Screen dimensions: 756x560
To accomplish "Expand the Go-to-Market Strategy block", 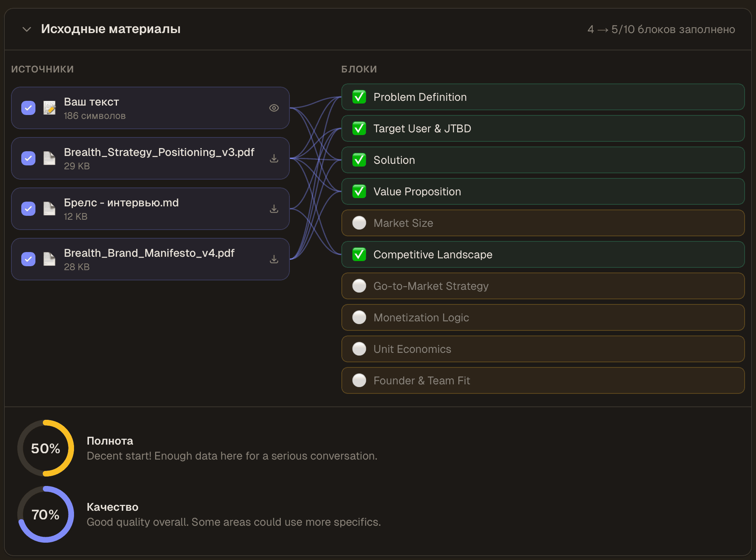I will 543,286.
